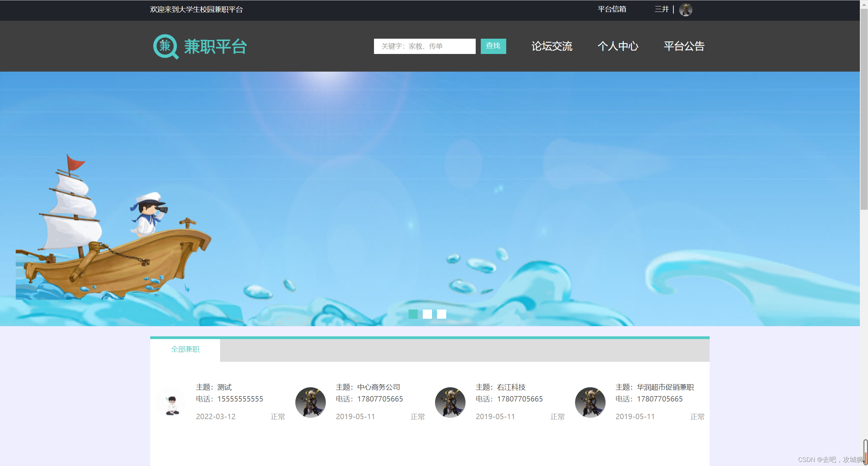Open the 平台公告 navigation item
This screenshot has height=466, width=868.
click(684, 46)
